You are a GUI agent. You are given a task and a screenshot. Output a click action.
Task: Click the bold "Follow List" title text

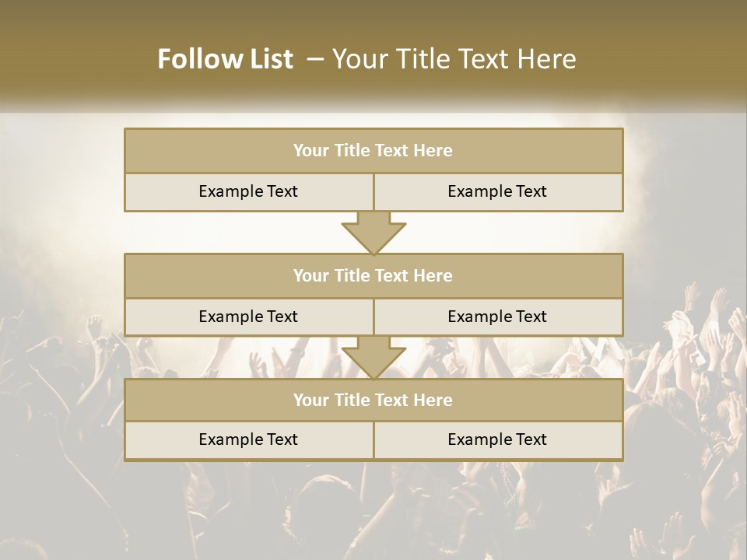(x=226, y=59)
